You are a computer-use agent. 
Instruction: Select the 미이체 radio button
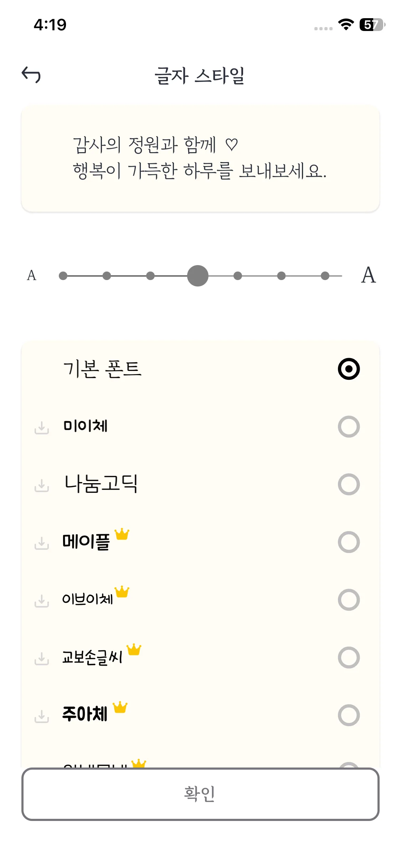349,427
